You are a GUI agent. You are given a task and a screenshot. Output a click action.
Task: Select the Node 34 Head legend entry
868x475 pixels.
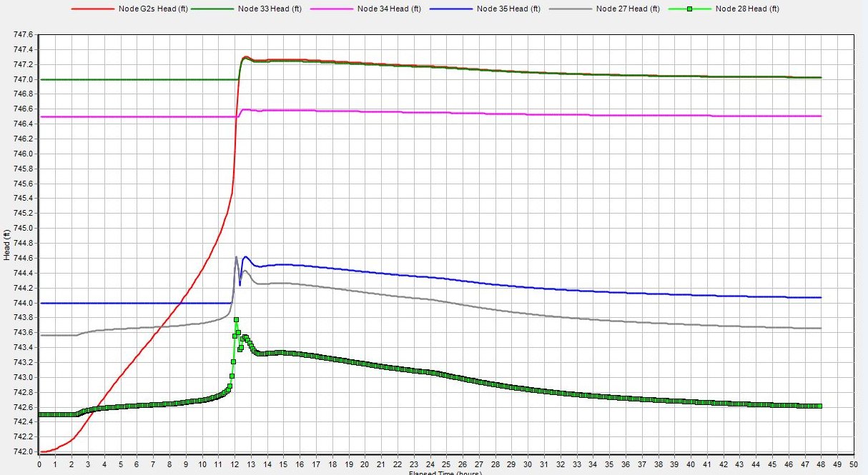click(366, 9)
